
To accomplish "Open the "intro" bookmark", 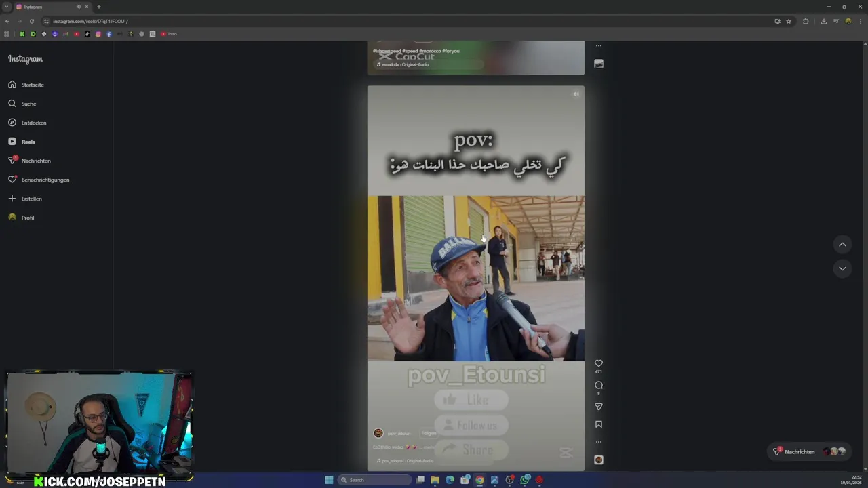I will pyautogui.click(x=169, y=34).
